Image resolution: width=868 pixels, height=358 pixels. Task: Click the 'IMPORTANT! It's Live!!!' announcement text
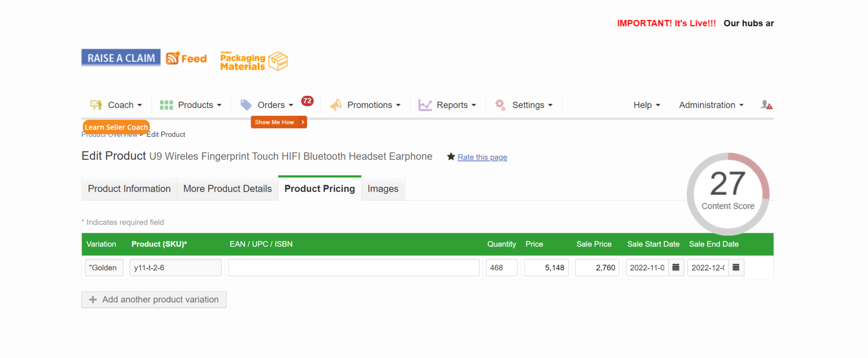[666, 23]
